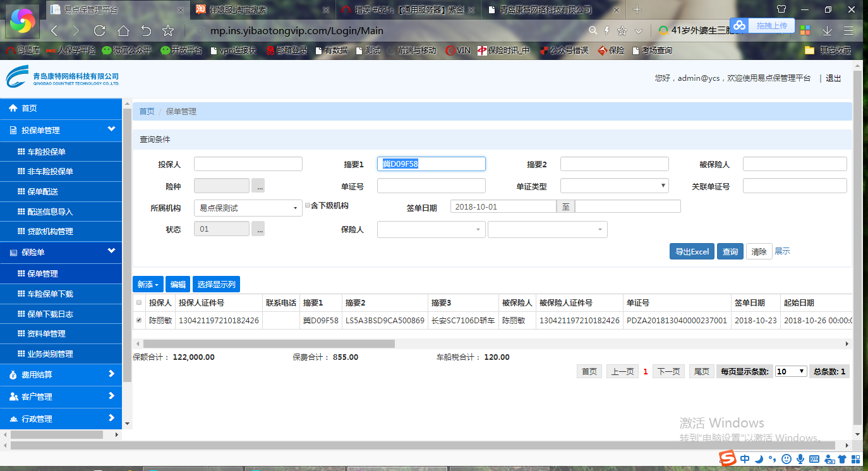Click the Sogou input method S logo
Screen dimensions: 868x471
(728, 458)
